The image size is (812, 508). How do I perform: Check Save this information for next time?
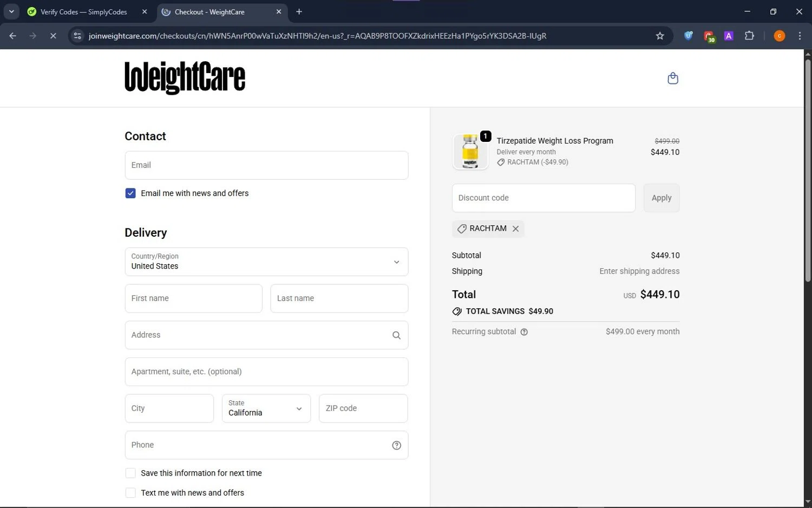130,473
